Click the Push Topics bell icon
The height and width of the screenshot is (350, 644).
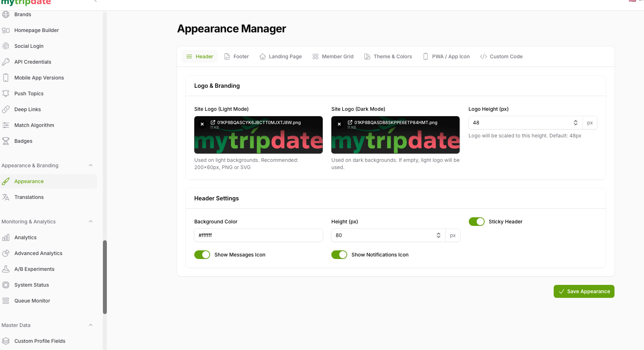point(6,94)
